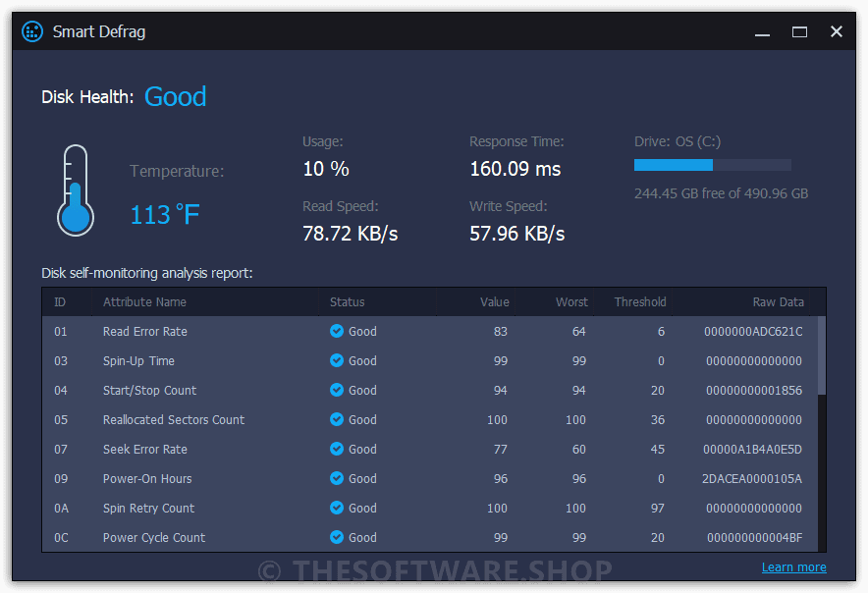
Task: Close the Smart Defrag window
Action: (837, 31)
